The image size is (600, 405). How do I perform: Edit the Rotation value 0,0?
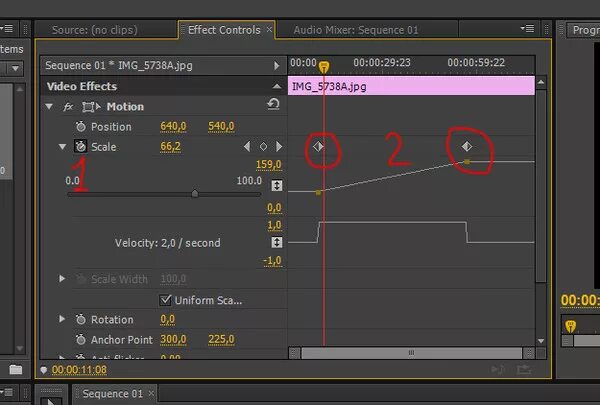168,319
